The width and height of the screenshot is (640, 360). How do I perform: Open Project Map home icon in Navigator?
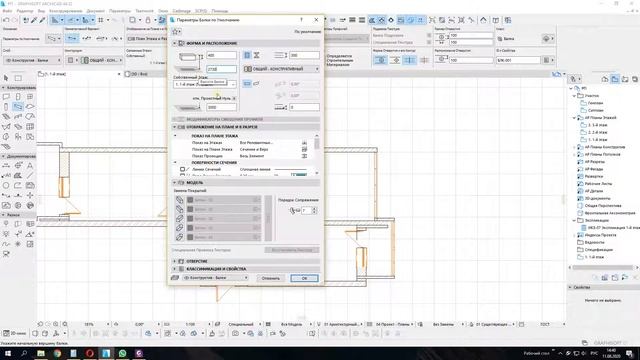point(605,79)
